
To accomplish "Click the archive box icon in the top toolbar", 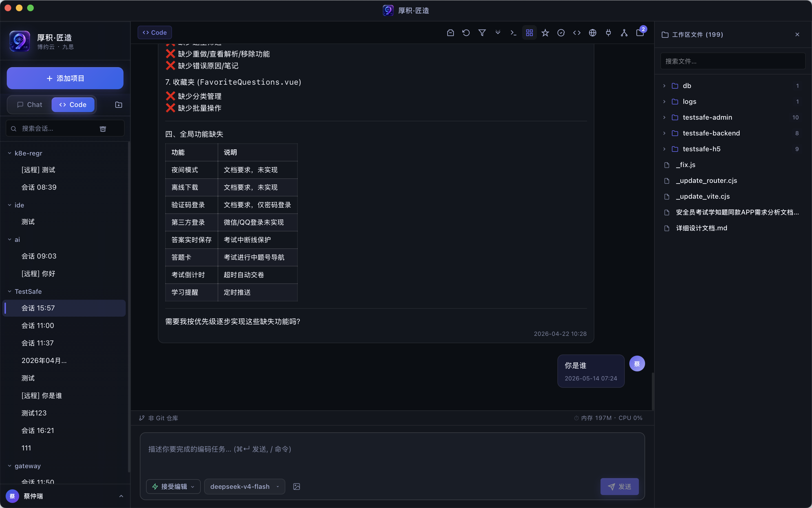I will click(x=450, y=32).
